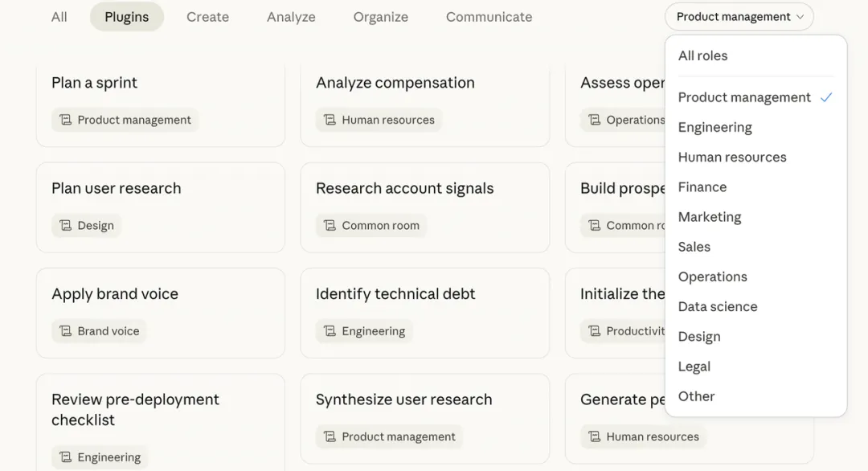Click the Engineering tag on Identify technical debt
This screenshot has width=868, height=471.
tap(364, 331)
